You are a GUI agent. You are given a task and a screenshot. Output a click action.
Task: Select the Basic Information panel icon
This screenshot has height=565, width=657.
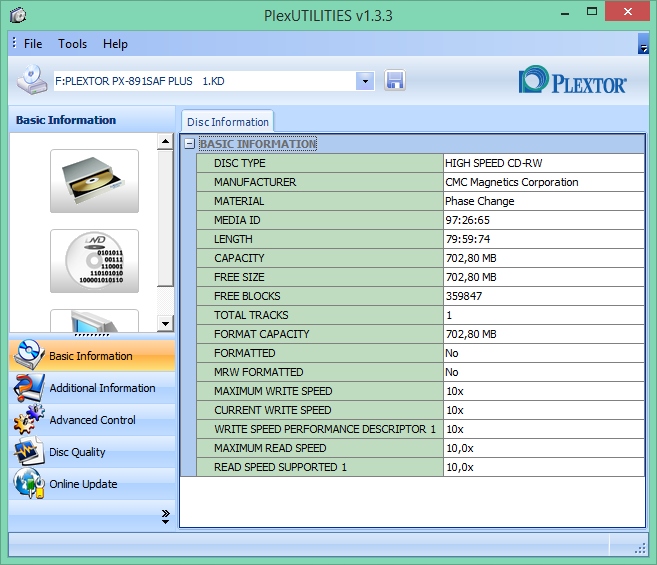(28, 355)
